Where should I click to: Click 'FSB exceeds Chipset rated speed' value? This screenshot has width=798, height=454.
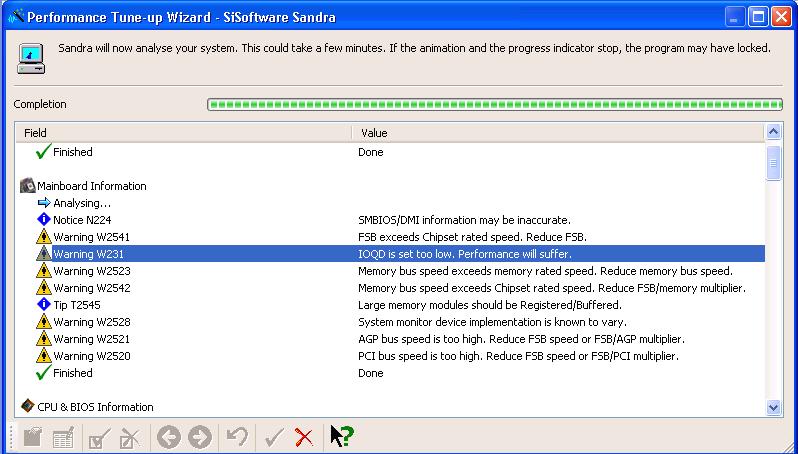point(473,237)
